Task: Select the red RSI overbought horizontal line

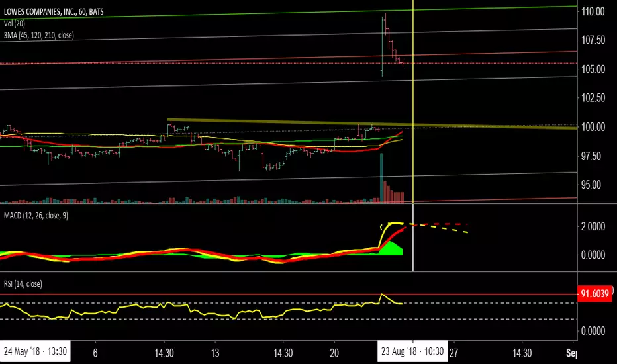Action: coord(289,294)
